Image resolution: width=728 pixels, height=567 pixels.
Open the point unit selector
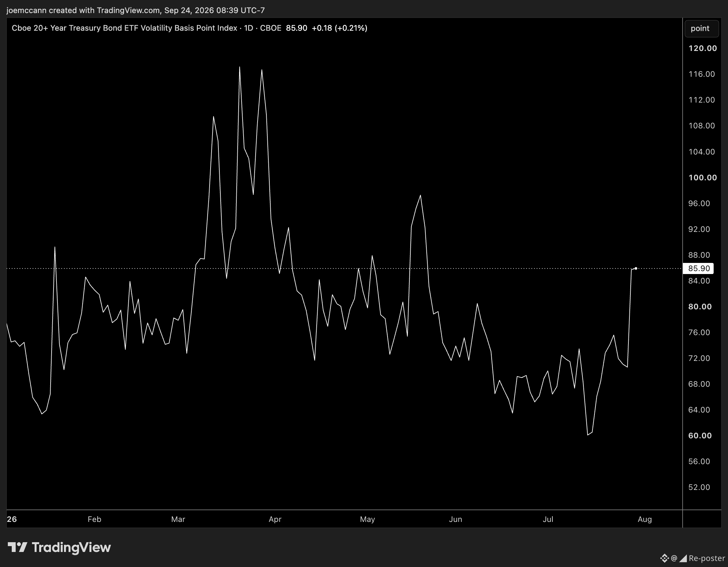click(700, 28)
